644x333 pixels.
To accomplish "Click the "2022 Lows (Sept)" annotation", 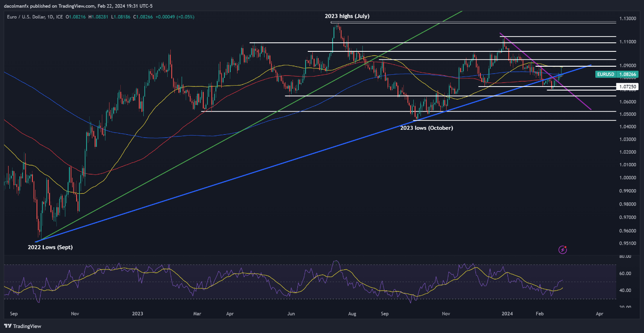I will (50, 247).
